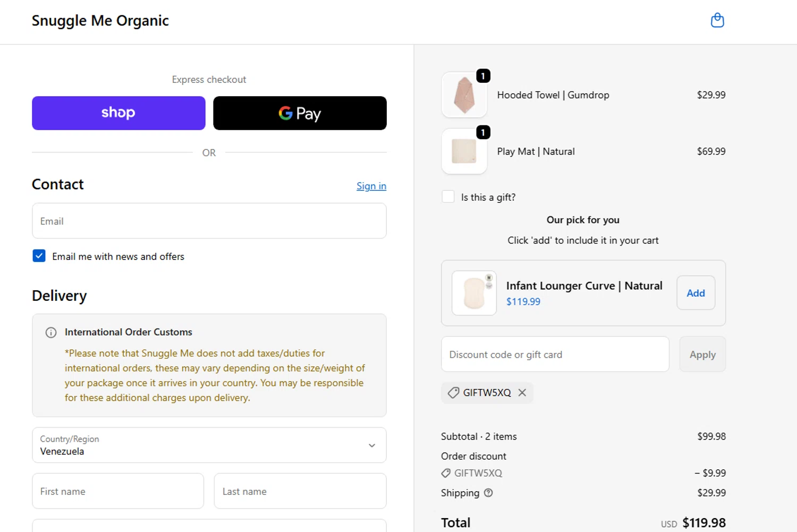Open the Country/Region dropdown showing Venezuela

(209, 445)
